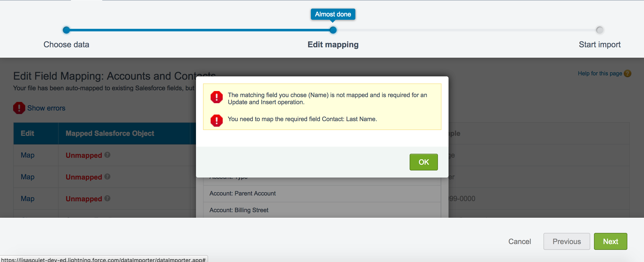Open the Show errors link
Screen dimensions: 644x262
tap(46, 108)
